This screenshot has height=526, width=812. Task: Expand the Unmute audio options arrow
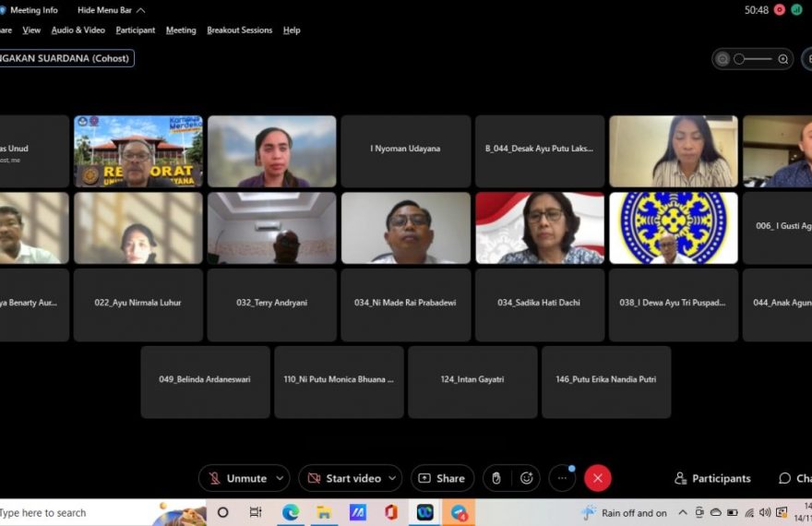point(278,478)
